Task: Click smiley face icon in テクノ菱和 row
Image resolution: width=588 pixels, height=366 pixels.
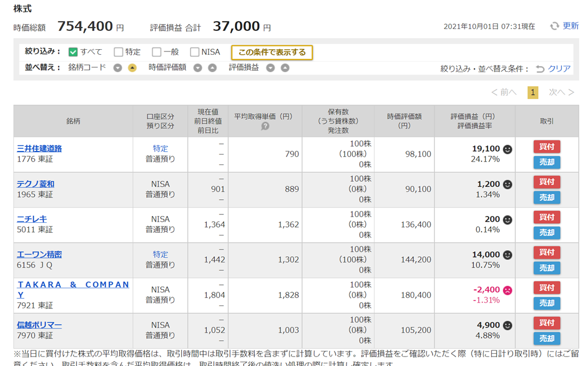Action: 508,184
